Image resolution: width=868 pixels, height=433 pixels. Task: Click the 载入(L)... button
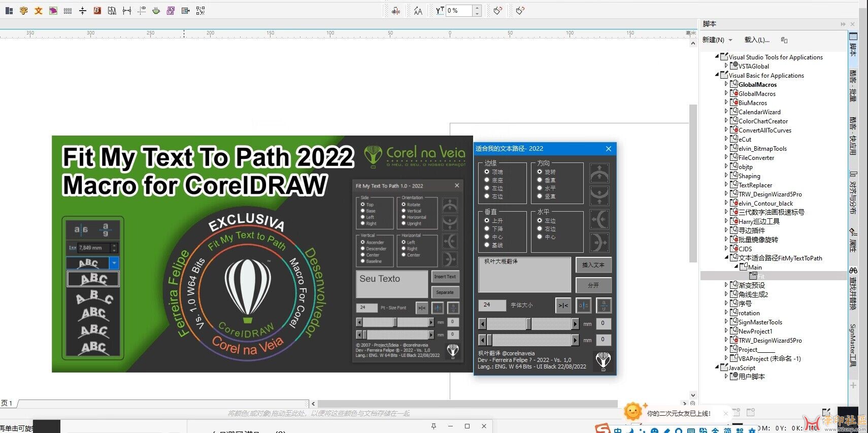point(757,40)
